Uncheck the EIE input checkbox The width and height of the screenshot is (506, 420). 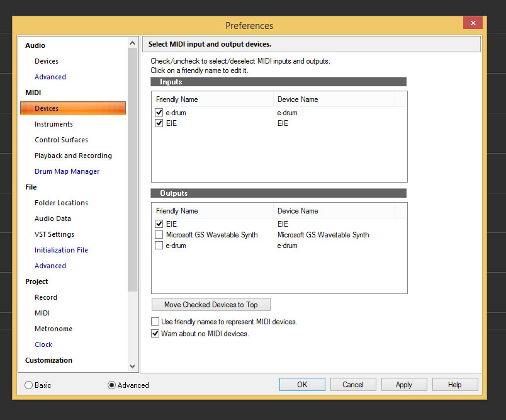tap(159, 123)
